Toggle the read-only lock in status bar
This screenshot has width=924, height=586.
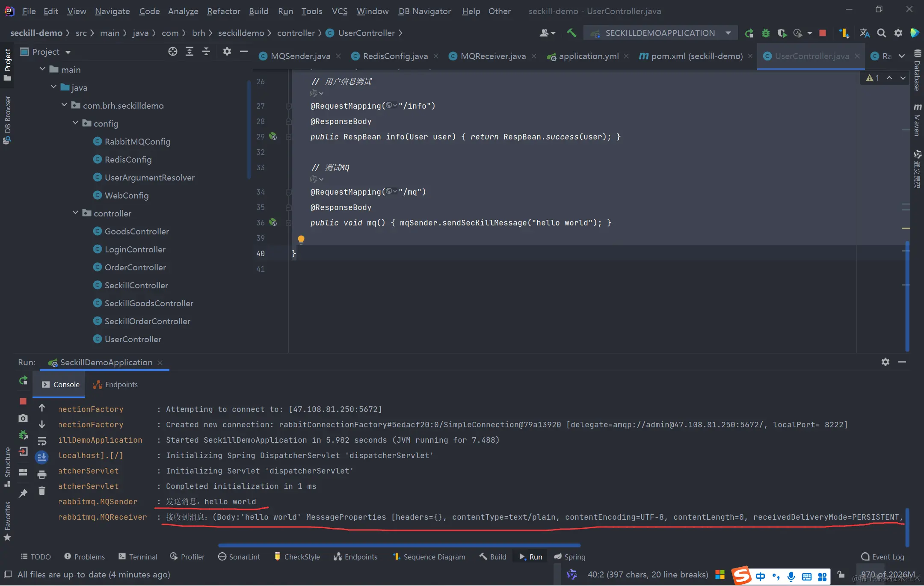(841, 574)
